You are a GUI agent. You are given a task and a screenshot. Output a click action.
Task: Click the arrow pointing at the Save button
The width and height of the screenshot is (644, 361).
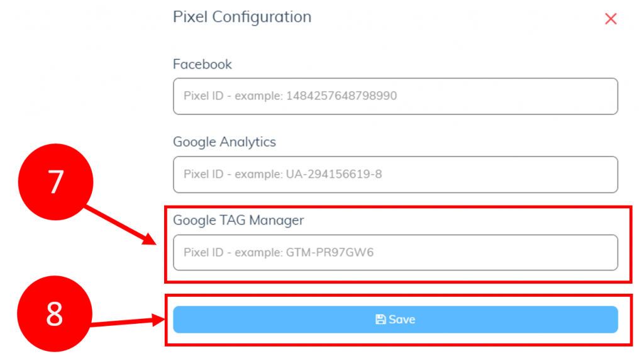click(128, 321)
